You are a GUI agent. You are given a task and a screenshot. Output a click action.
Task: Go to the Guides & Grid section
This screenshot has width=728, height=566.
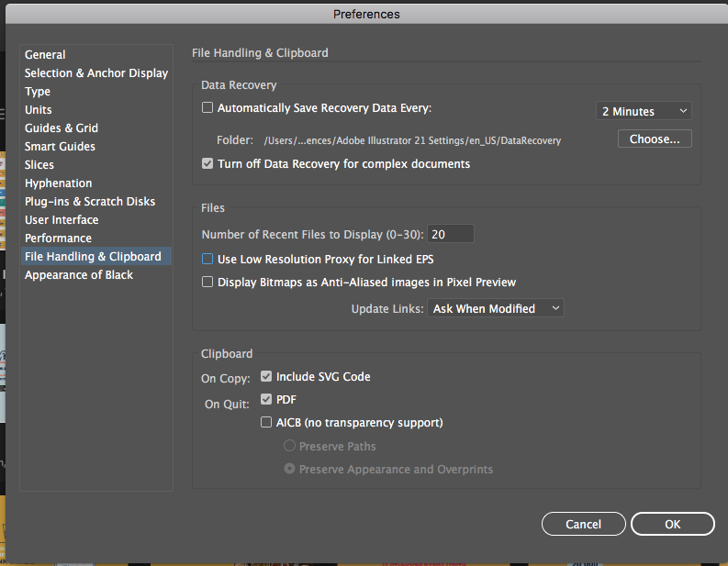pos(62,128)
